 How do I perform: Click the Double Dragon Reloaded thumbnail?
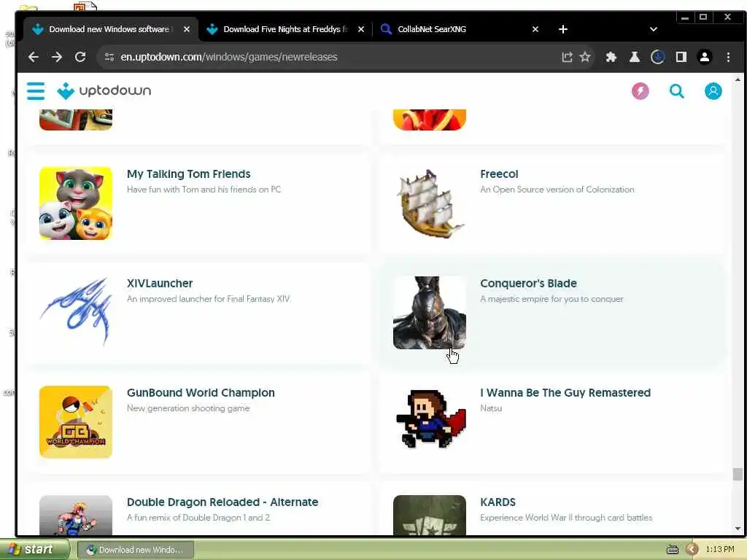[76, 516]
